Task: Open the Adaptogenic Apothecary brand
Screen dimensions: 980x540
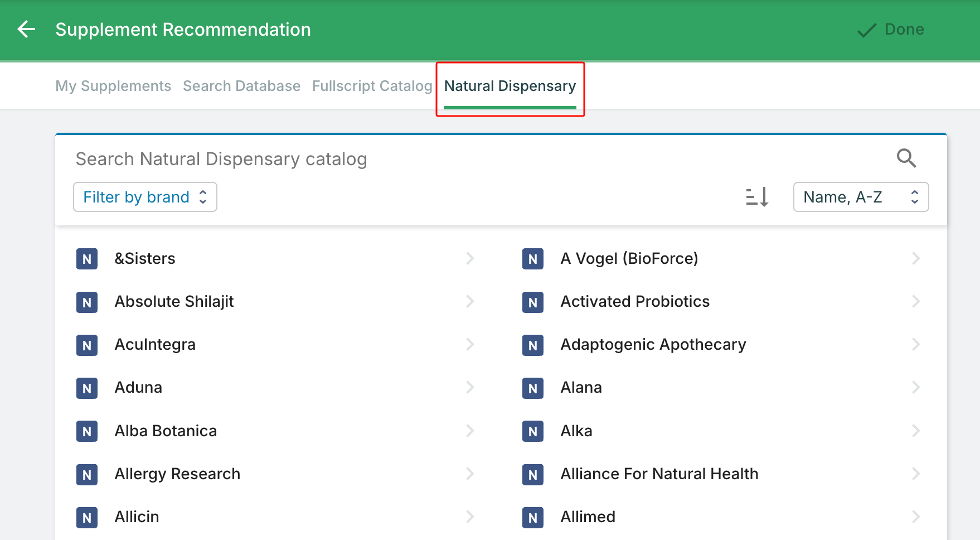Action: pyautogui.click(x=653, y=345)
